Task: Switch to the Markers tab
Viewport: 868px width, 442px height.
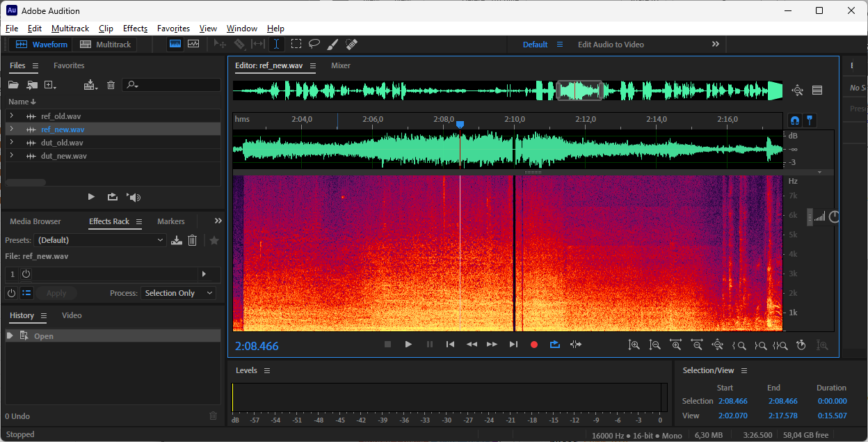Action: (171, 221)
